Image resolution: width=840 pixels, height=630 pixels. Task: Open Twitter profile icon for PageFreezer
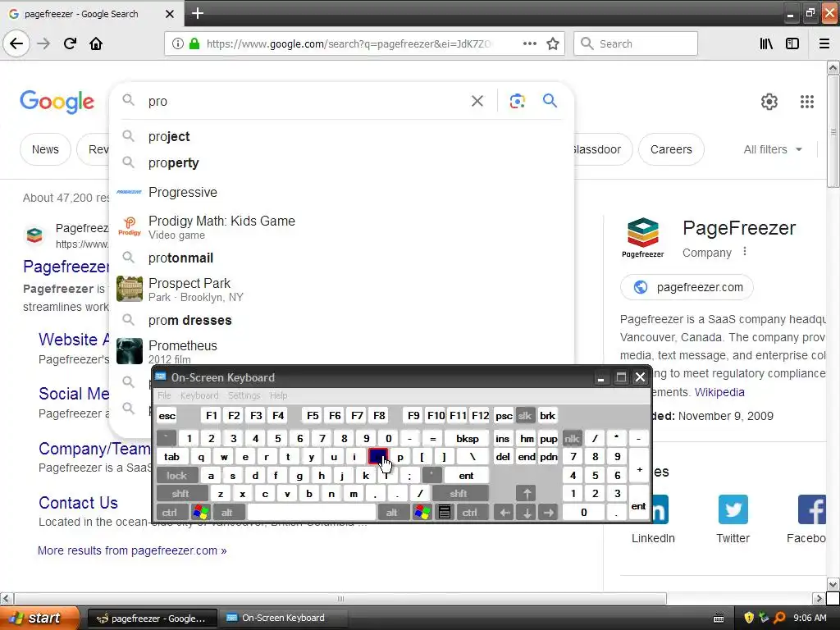click(x=733, y=509)
